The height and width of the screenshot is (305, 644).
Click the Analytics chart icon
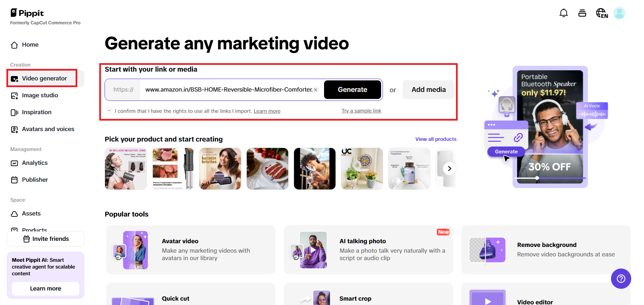point(14,163)
